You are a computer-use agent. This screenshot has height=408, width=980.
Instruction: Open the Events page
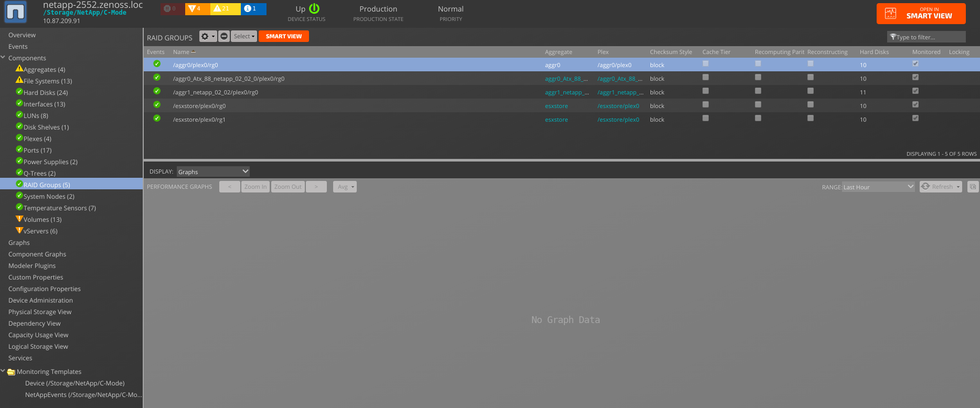click(x=18, y=47)
